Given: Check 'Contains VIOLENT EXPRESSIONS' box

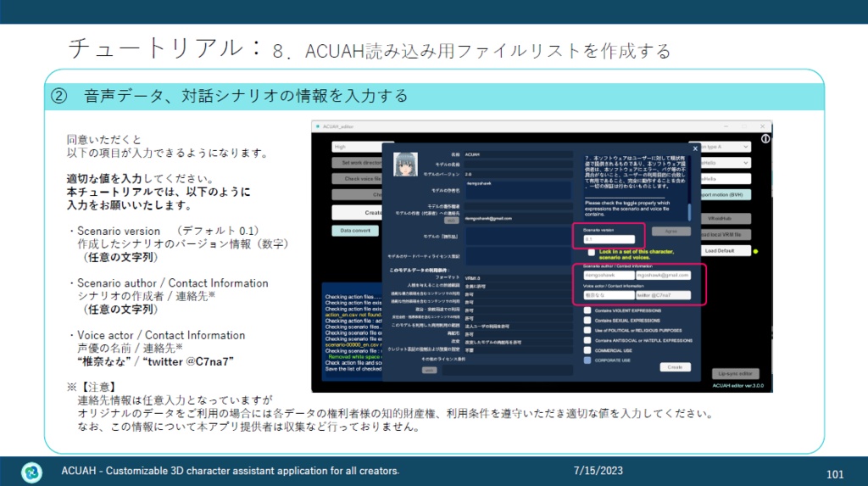Looking at the screenshot, I should [x=587, y=310].
